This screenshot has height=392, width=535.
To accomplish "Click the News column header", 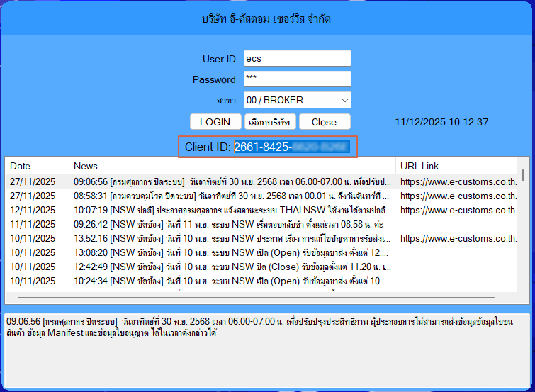I will (232, 166).
